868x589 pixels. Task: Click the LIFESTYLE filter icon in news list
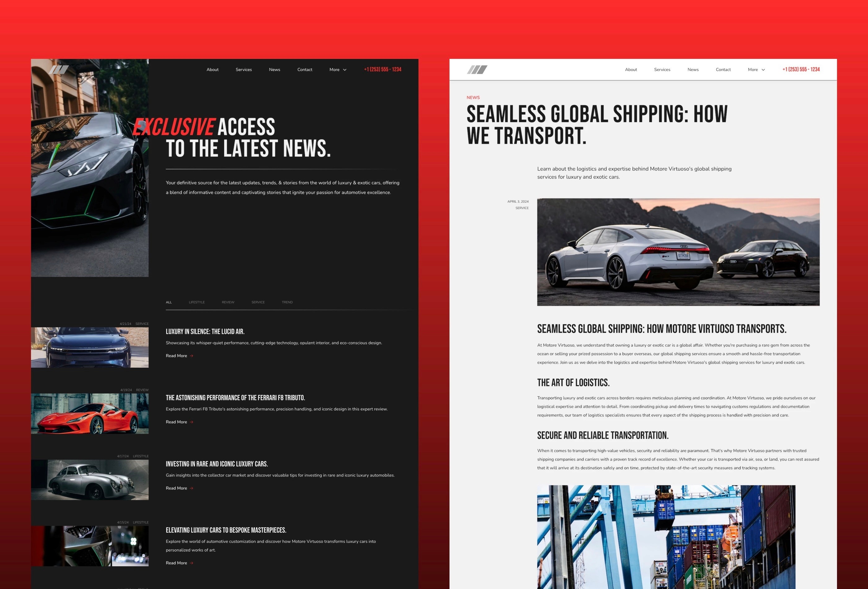(x=197, y=302)
